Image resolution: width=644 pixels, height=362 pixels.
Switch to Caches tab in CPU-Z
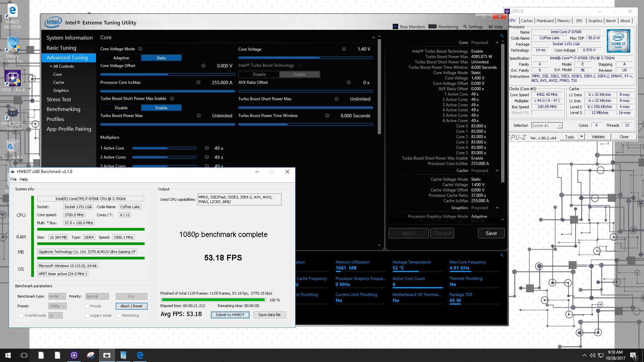[527, 21]
